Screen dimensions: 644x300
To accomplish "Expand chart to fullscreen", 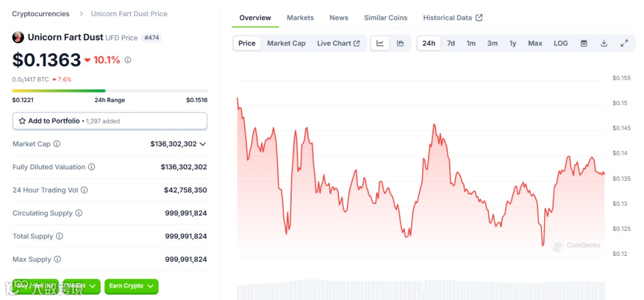I will (624, 43).
